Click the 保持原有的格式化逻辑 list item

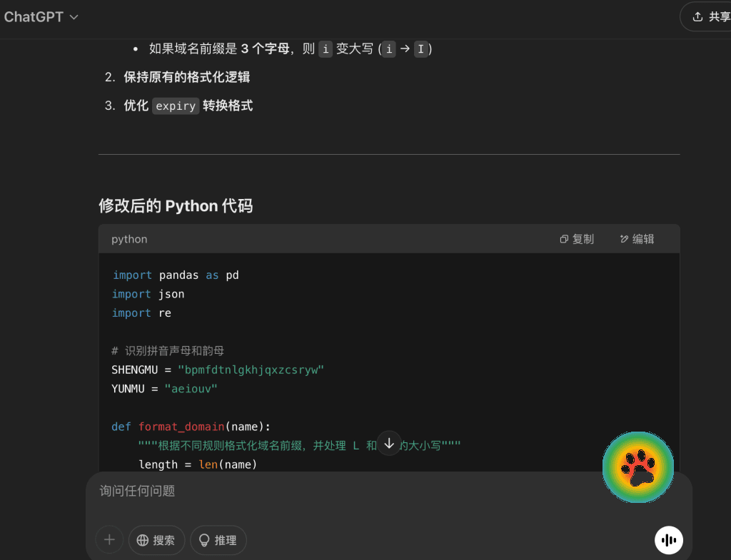pyautogui.click(x=187, y=77)
